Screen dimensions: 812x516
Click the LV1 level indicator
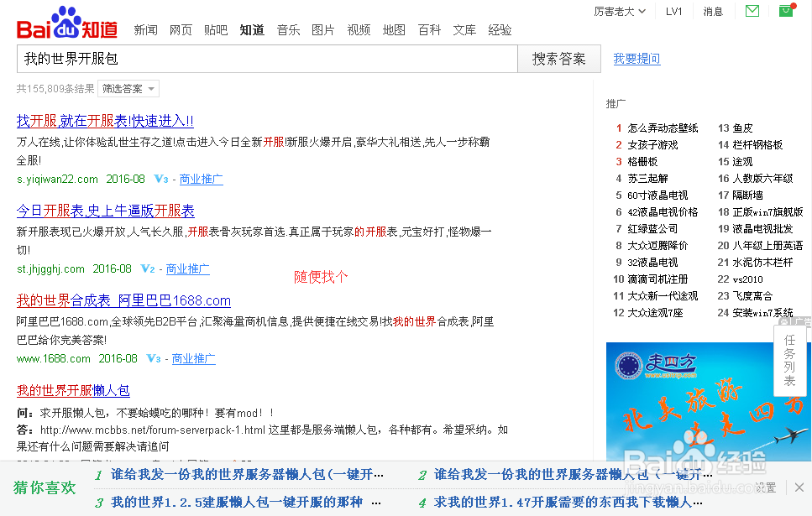coord(673,12)
